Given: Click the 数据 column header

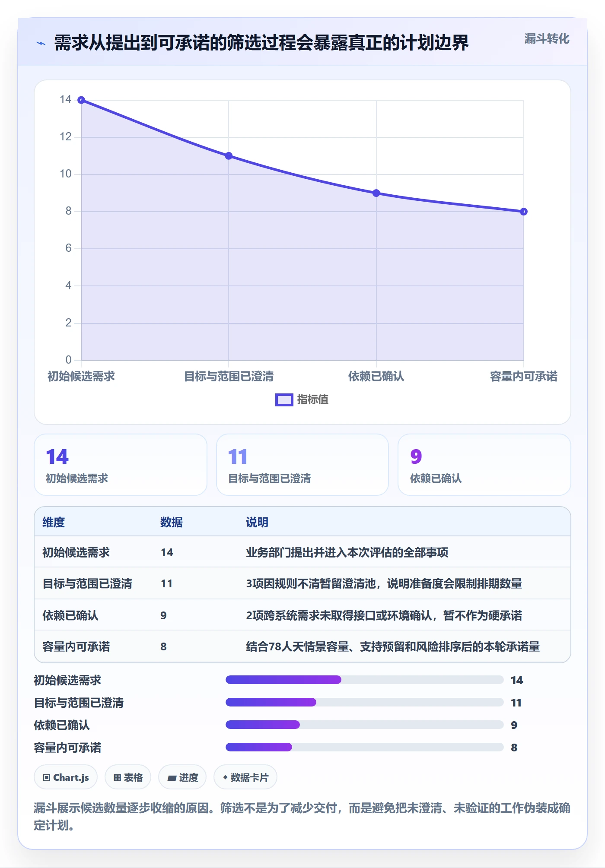Looking at the screenshot, I should 172,522.
